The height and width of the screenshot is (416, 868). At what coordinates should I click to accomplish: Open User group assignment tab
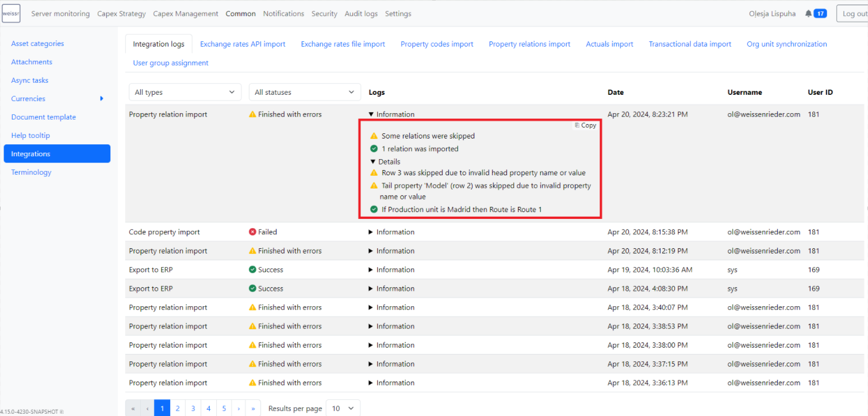(x=171, y=63)
